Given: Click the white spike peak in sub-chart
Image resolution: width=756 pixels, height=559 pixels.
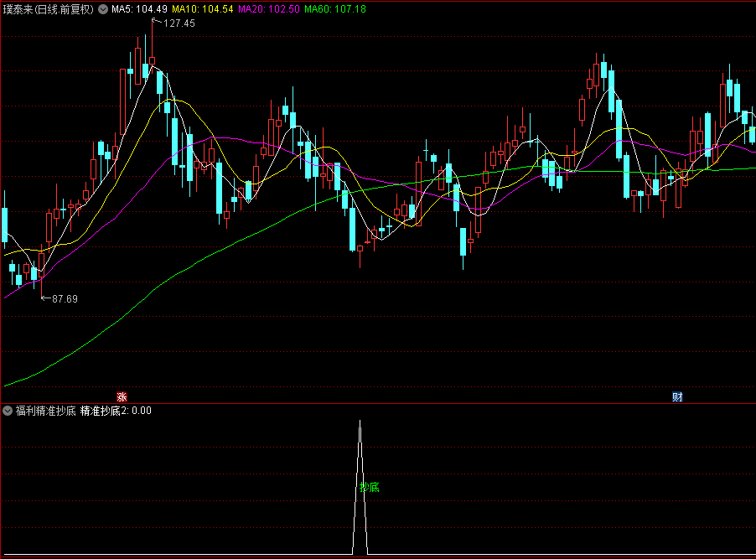Looking at the screenshot, I should [360, 422].
